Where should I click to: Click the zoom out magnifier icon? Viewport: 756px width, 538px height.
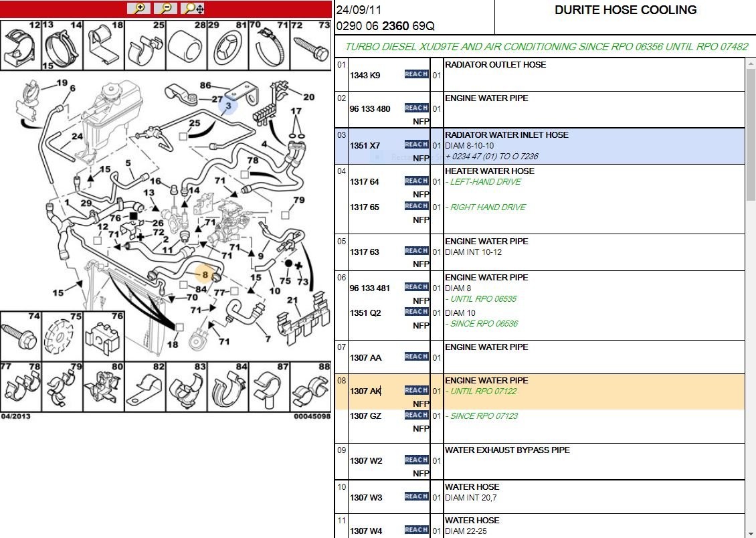(x=166, y=8)
